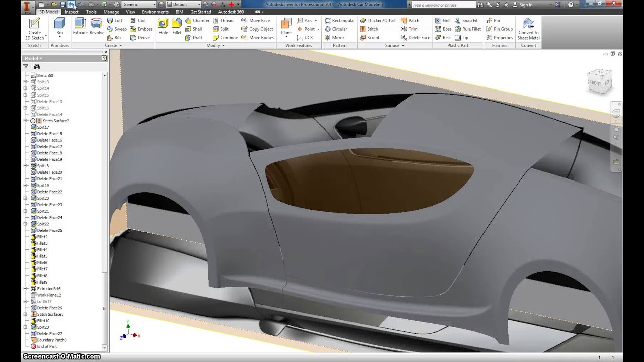The height and width of the screenshot is (362, 644).
Task: Open the Autodesk 360 tab
Action: [x=231, y=12]
